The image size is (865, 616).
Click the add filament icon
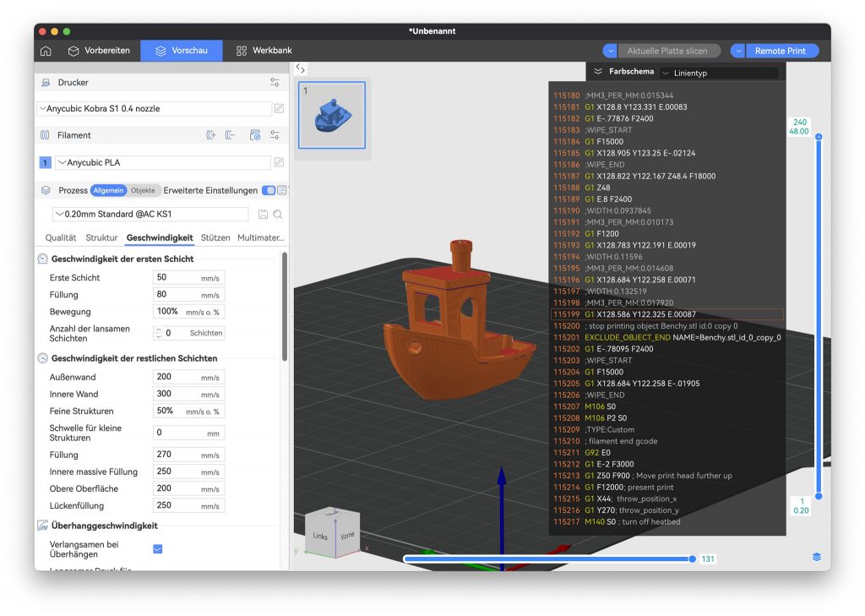pyautogui.click(x=211, y=135)
